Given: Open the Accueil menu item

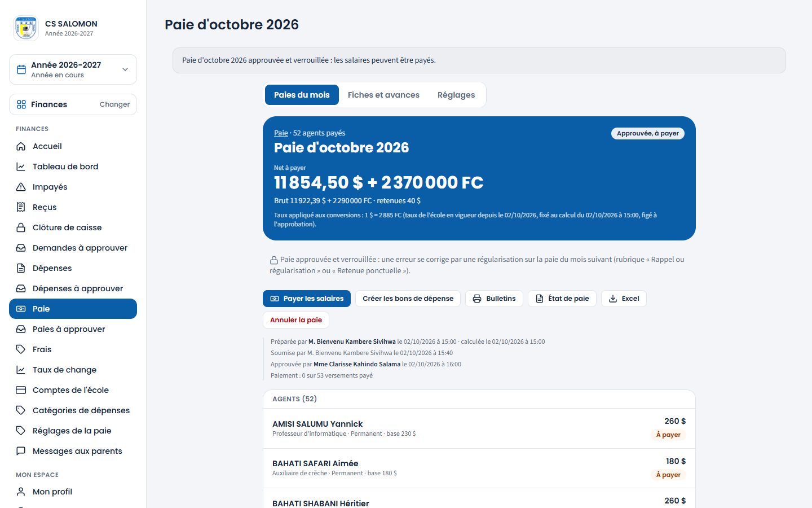Looking at the screenshot, I should click(x=73, y=146).
